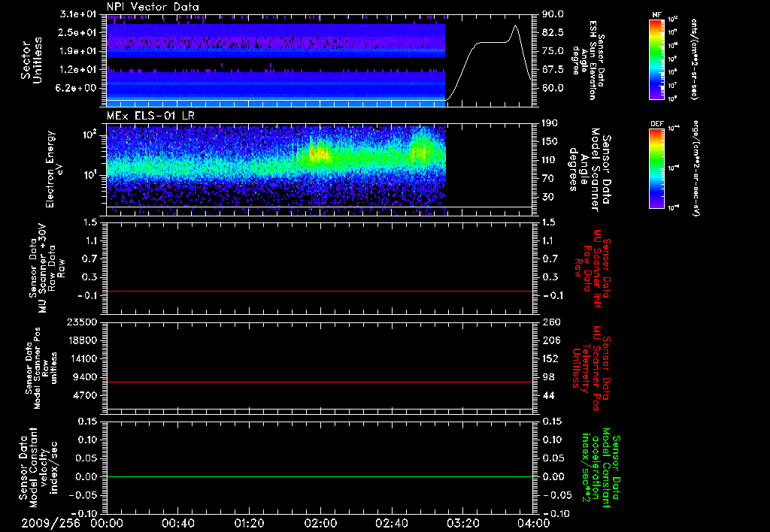Click the red 'MU Scanner Pos Telemetry' label

[x=591, y=368]
